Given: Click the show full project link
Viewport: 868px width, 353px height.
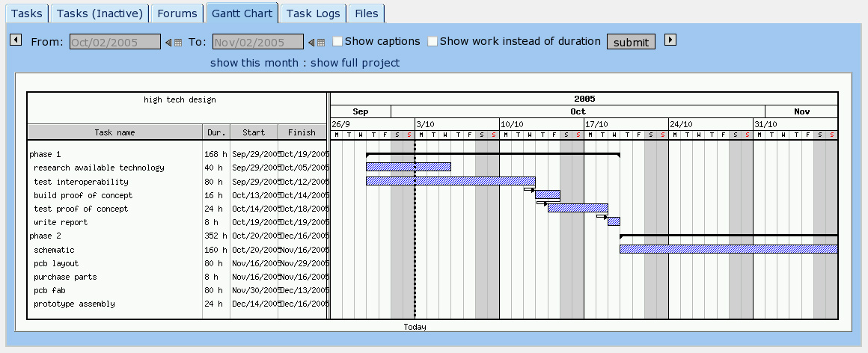Looking at the screenshot, I should coord(355,63).
